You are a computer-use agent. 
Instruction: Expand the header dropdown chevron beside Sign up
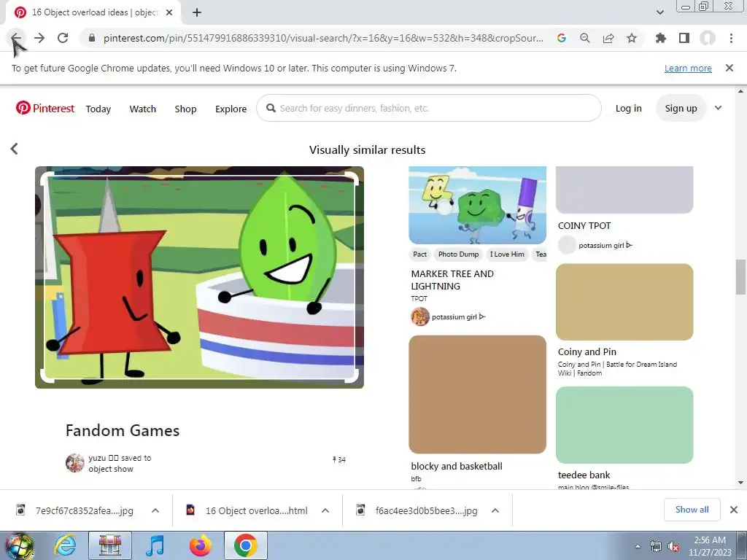click(x=718, y=108)
